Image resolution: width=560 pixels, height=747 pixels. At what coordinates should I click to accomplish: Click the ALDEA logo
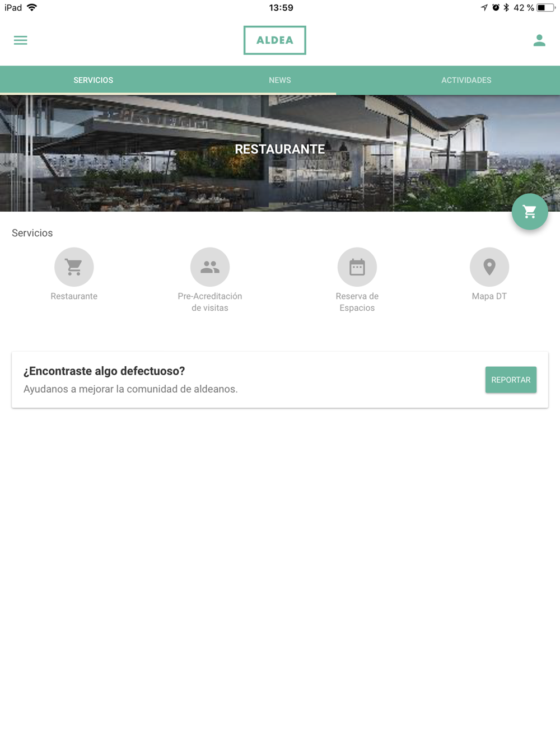[x=275, y=40]
